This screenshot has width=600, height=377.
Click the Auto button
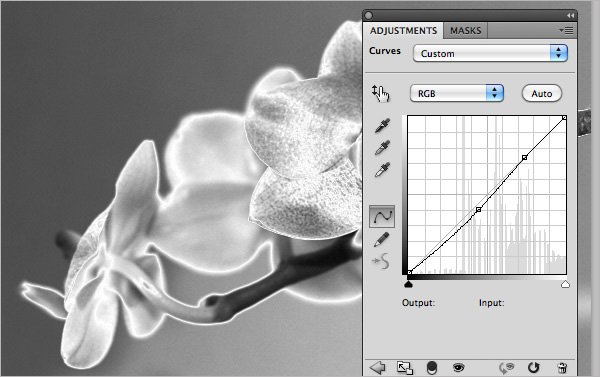pos(541,93)
